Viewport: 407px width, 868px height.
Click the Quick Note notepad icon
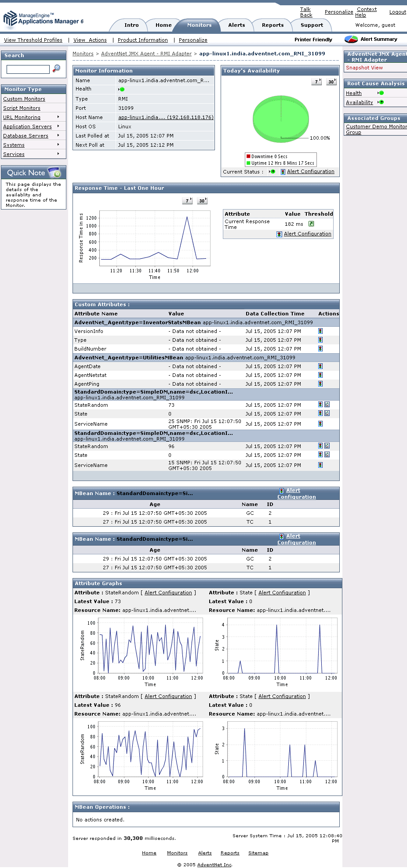(55, 173)
